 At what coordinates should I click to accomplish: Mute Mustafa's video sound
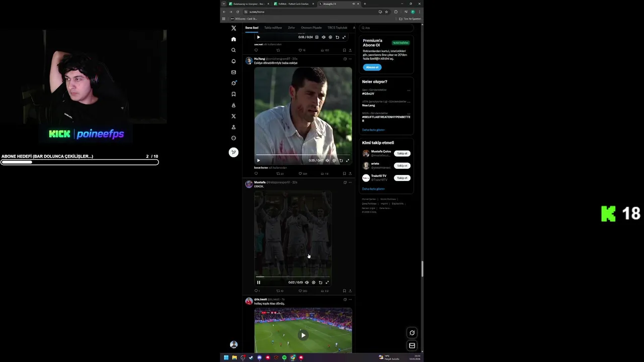click(307, 283)
